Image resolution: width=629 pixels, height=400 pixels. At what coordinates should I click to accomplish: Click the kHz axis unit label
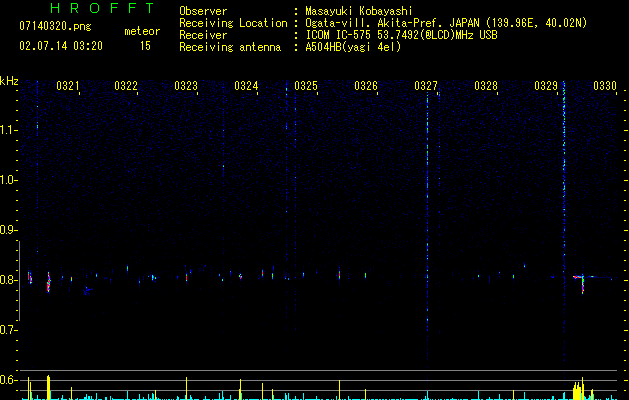9,81
